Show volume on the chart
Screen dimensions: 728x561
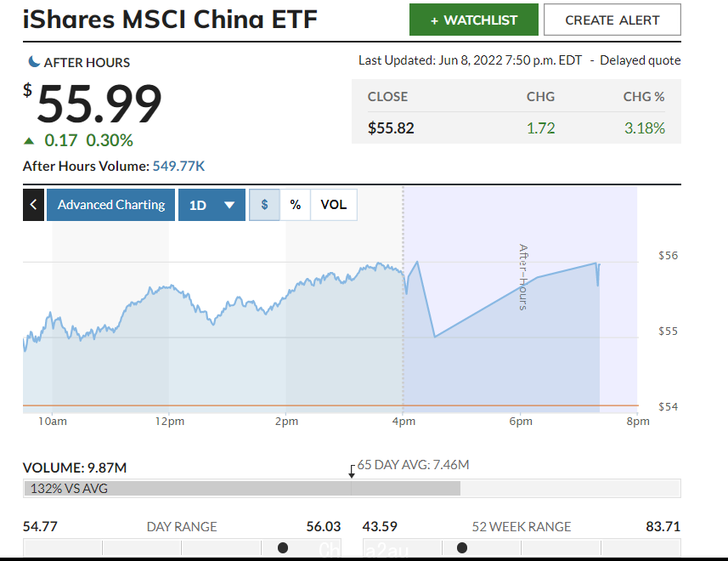pos(333,205)
